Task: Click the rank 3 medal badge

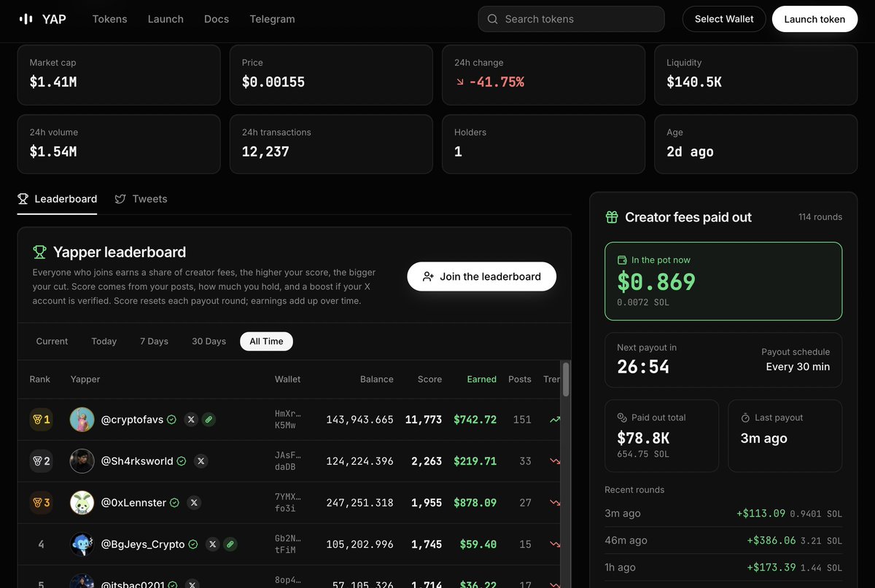Action: tap(41, 503)
